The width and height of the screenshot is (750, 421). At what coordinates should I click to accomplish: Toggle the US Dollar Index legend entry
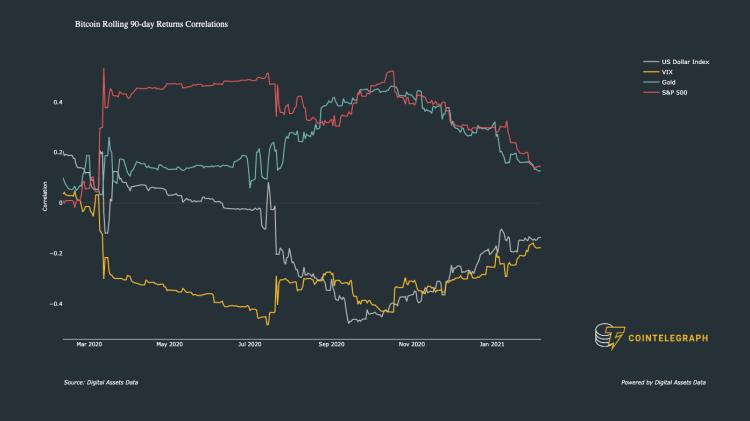click(x=676, y=62)
